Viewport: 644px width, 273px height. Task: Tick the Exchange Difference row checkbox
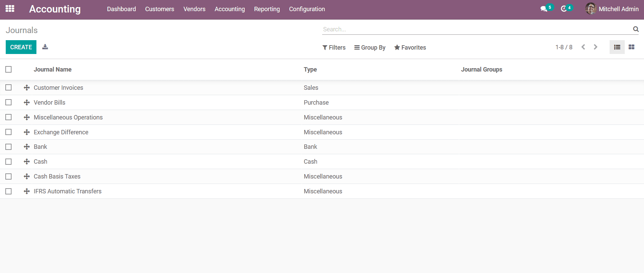coord(8,132)
